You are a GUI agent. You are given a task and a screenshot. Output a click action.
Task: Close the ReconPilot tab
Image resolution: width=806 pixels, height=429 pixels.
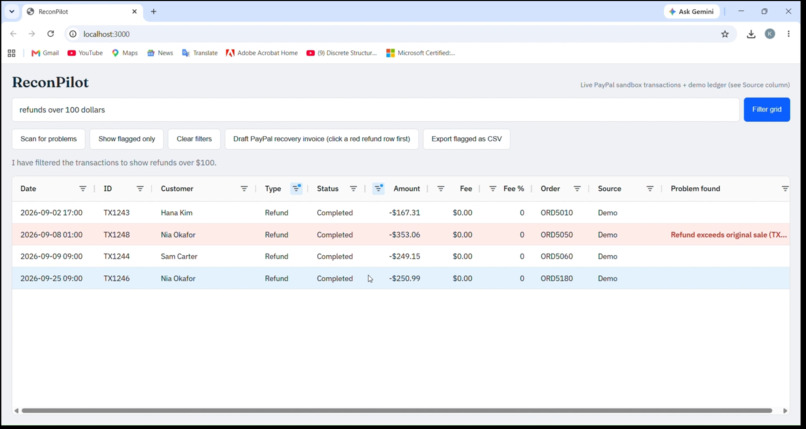coord(134,11)
